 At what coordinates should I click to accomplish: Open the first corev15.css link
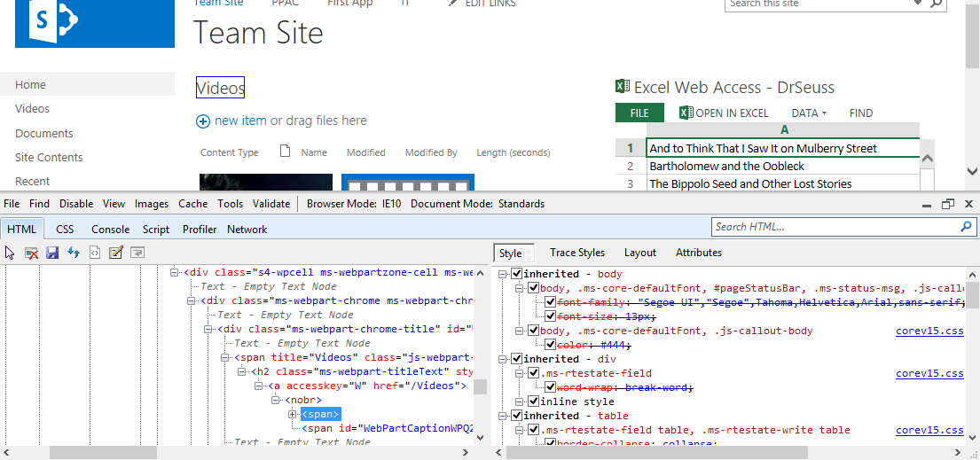coord(929,331)
